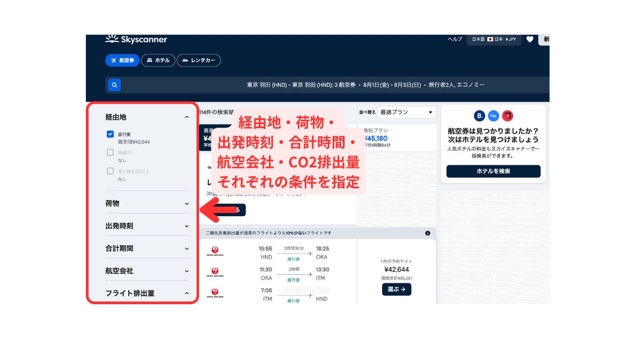Edit the search summary 東京 羽田 (HND) bar
The height and width of the screenshot is (338, 644).
[327, 85]
